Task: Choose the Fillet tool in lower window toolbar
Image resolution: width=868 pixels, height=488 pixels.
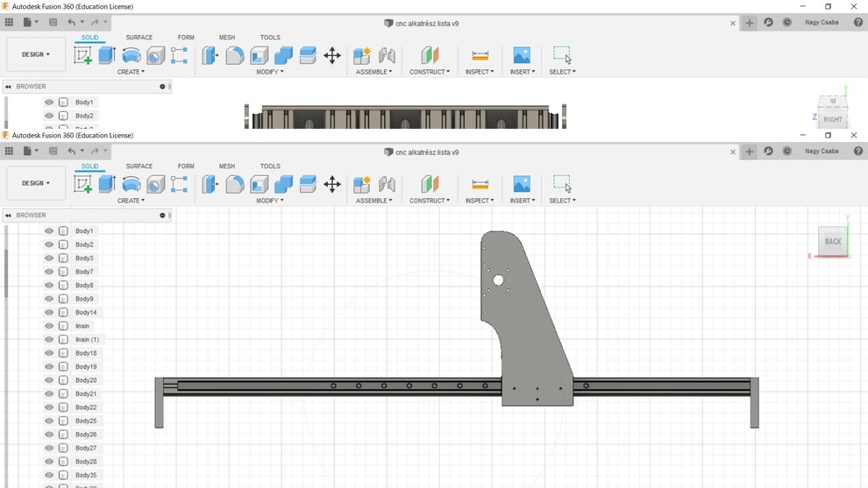Action: 235,184
